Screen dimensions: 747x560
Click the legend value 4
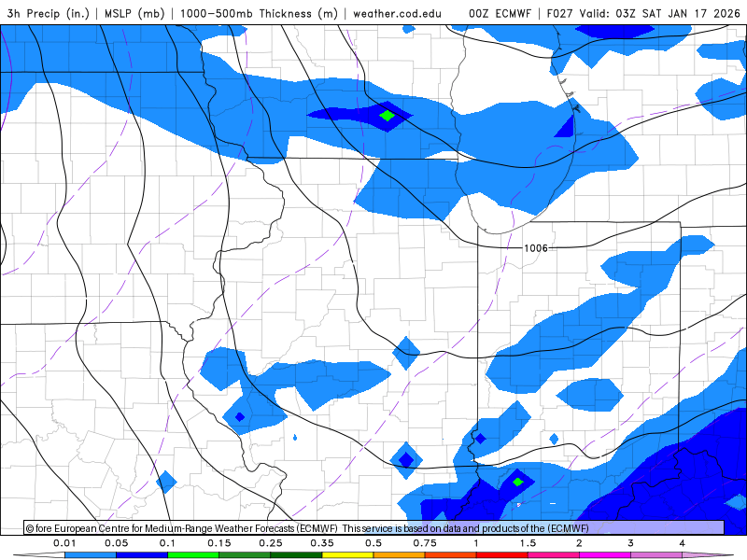(683, 543)
